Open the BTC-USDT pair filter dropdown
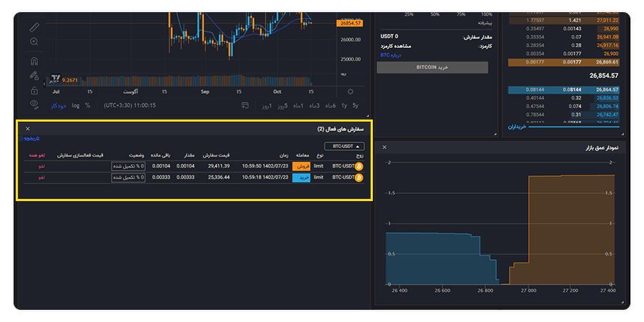 coord(344,146)
